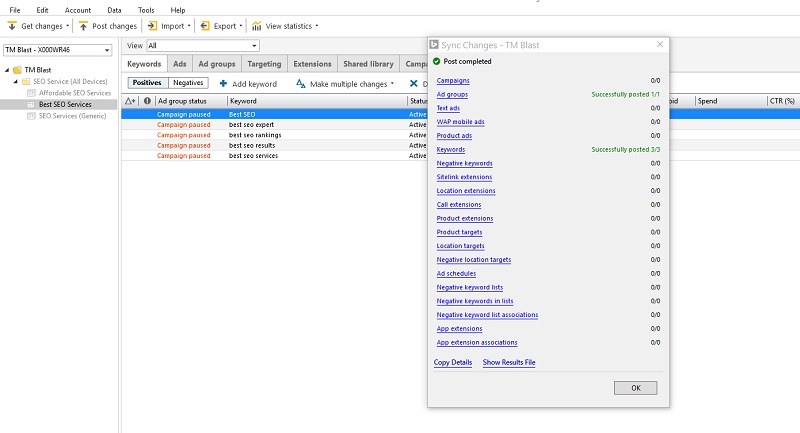Screen dimensions: 800x433
Task: Open the Tools menu
Action: coord(146,10)
